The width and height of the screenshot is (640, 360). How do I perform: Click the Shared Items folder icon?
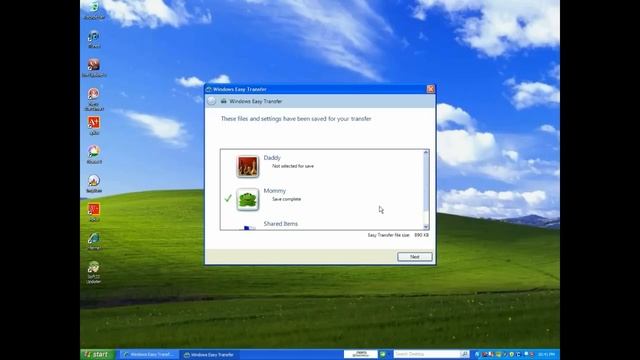249,227
